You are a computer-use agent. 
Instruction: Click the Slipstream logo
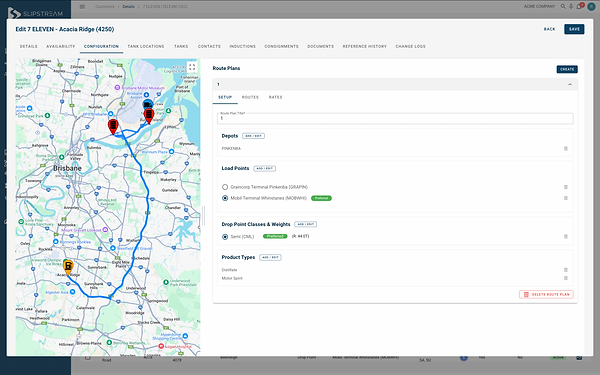(x=35, y=13)
